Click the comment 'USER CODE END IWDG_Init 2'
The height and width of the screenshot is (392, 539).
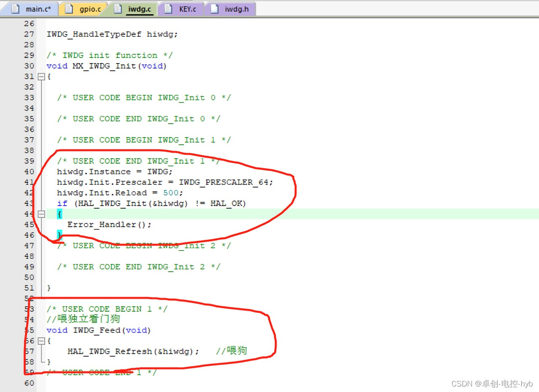pyautogui.click(x=139, y=267)
